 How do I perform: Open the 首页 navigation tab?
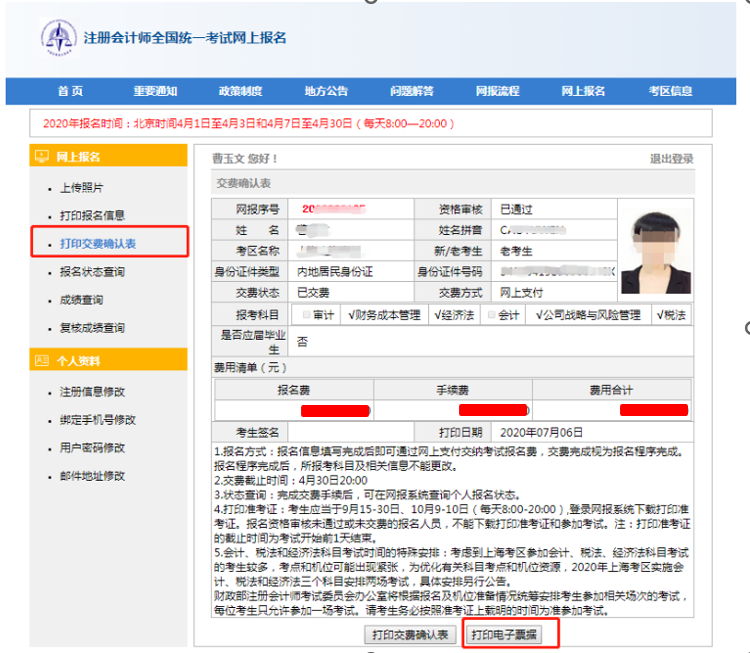click(70, 91)
